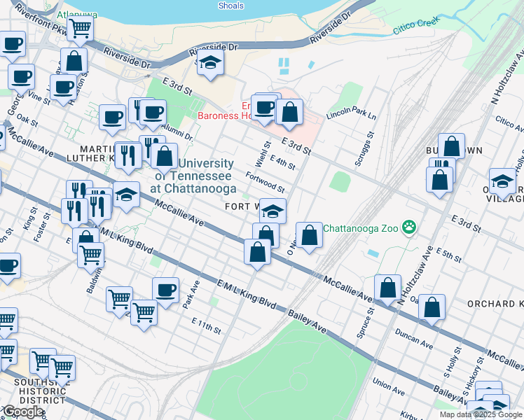Select the Scruggs St label
This screenshot has width=524, height=420.
364,149
